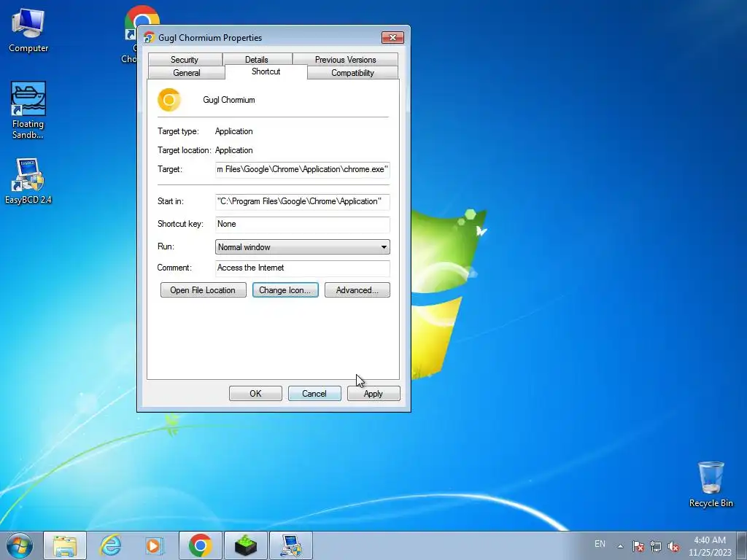Switch to the General tab
The image size is (747, 560).
pos(186,72)
